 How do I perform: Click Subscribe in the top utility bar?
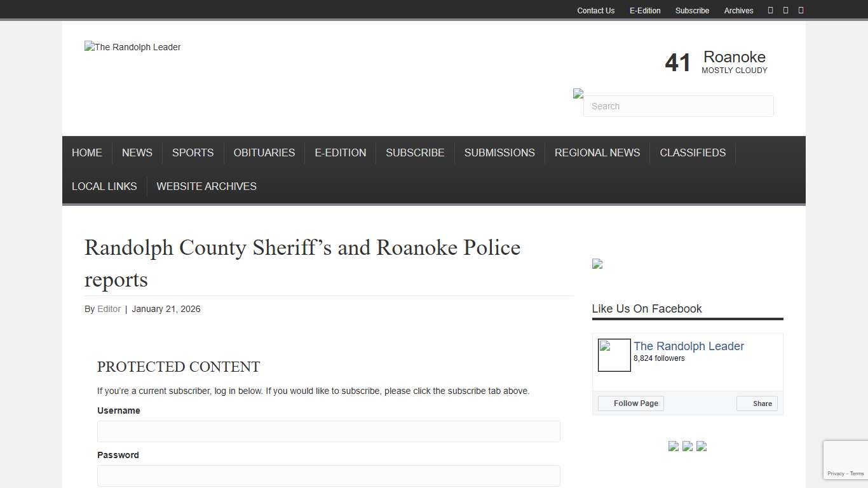point(692,10)
